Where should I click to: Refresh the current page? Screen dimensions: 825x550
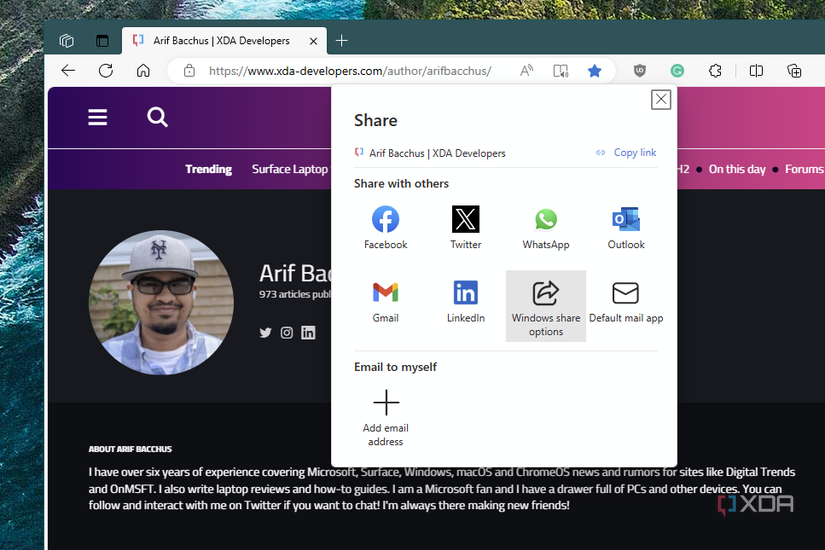106,71
